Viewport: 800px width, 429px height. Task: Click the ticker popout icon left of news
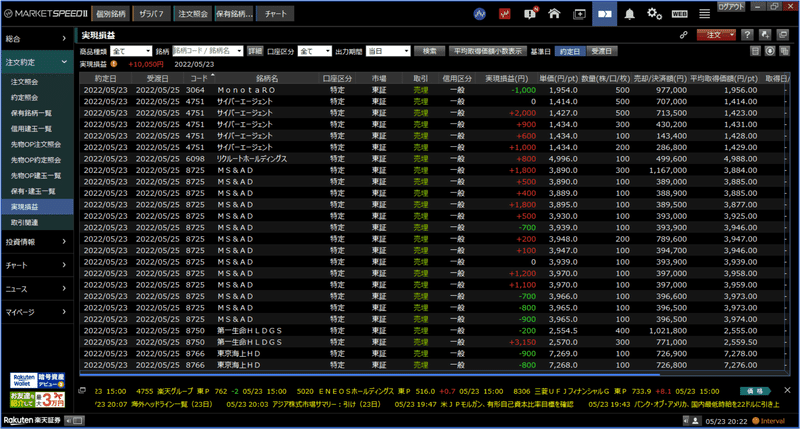tap(82, 391)
